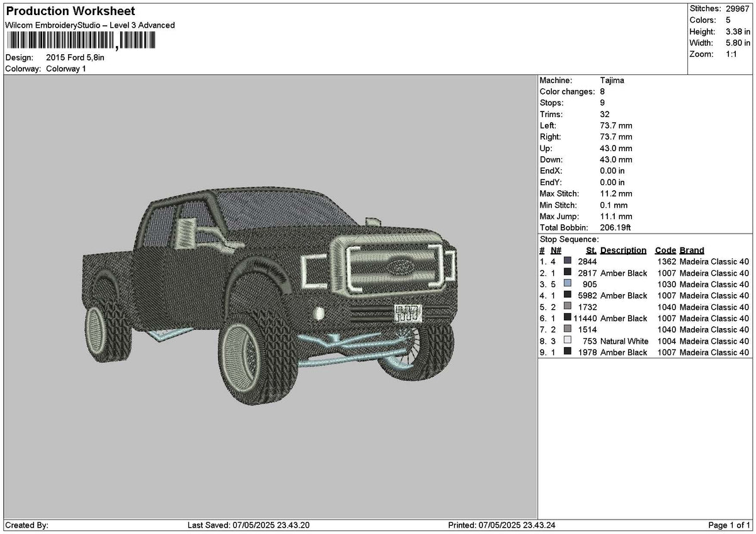
Task: Click the 'Description' column header
Action: 623,250
